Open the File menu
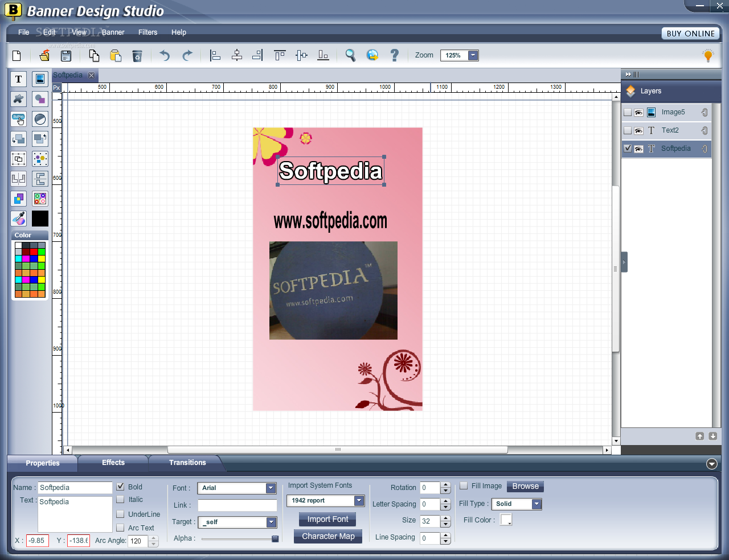This screenshot has width=729, height=560. [24, 32]
